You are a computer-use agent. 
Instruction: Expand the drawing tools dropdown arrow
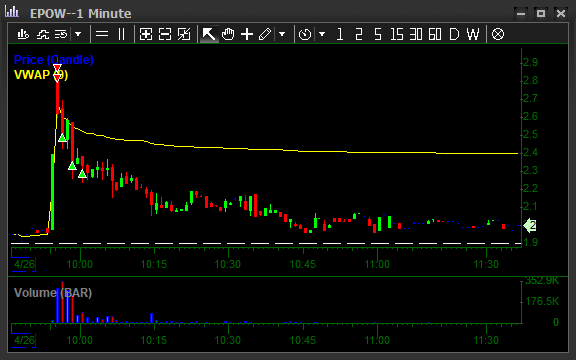pyautogui.click(x=282, y=34)
